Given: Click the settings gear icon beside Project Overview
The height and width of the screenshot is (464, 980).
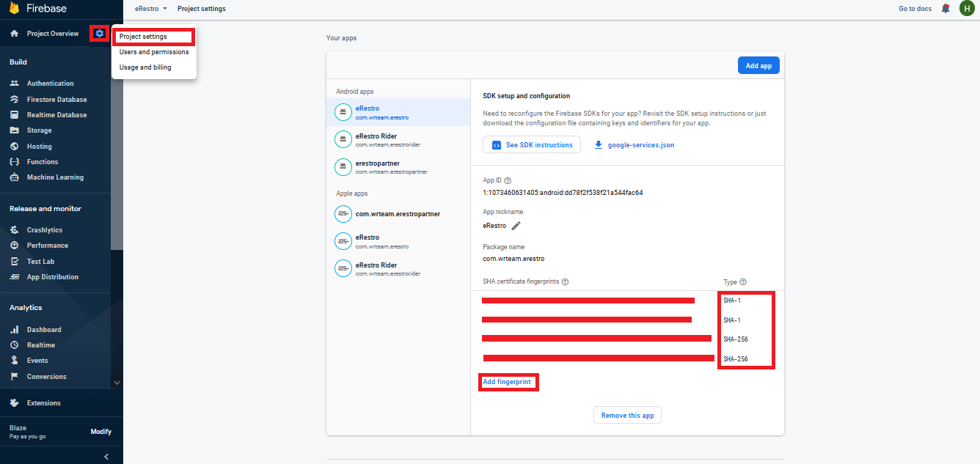Looking at the screenshot, I should [x=100, y=34].
